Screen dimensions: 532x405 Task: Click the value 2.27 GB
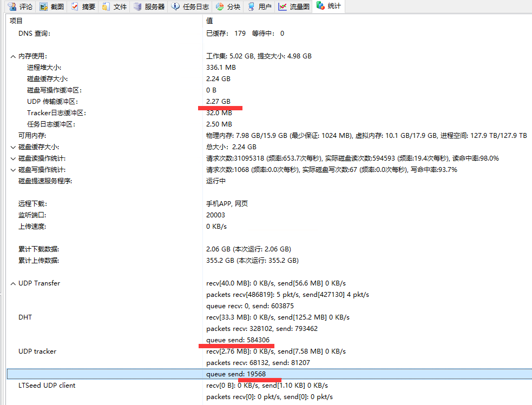pyautogui.click(x=218, y=101)
